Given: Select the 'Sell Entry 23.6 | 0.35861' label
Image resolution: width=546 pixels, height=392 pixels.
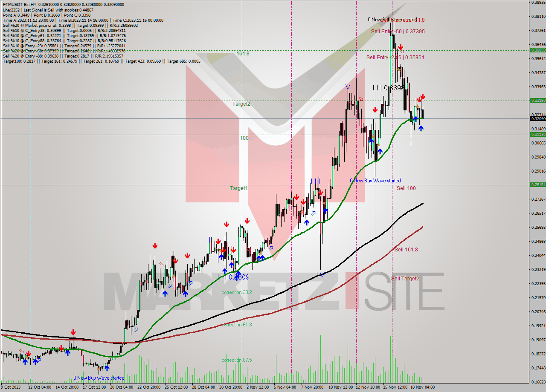Looking at the screenshot, I should [x=395, y=57].
